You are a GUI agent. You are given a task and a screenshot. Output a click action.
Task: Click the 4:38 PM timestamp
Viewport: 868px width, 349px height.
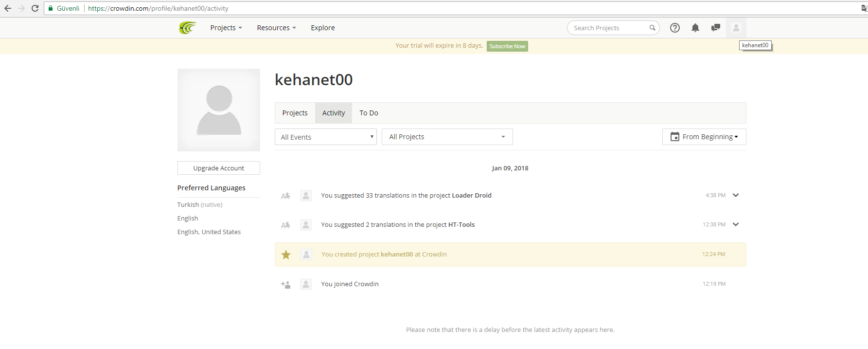715,195
